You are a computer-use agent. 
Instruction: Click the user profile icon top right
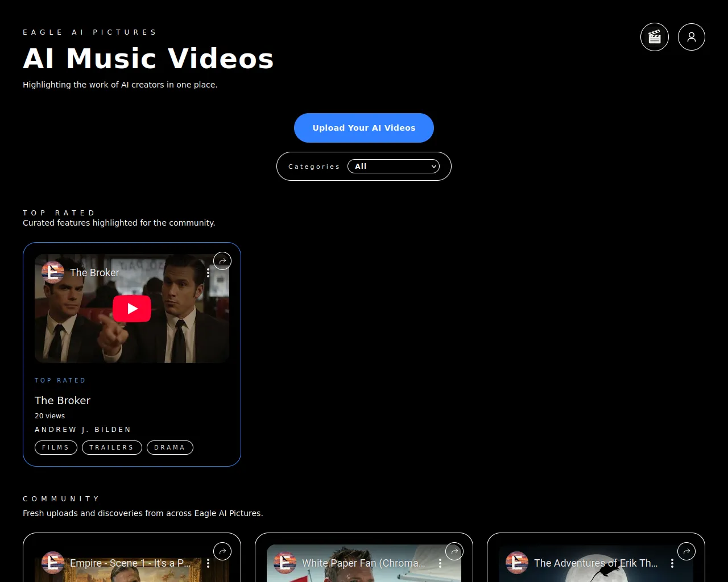click(692, 36)
